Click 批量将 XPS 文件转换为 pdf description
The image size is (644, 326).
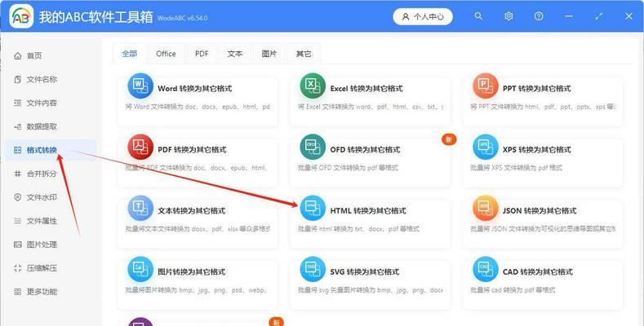517,168
